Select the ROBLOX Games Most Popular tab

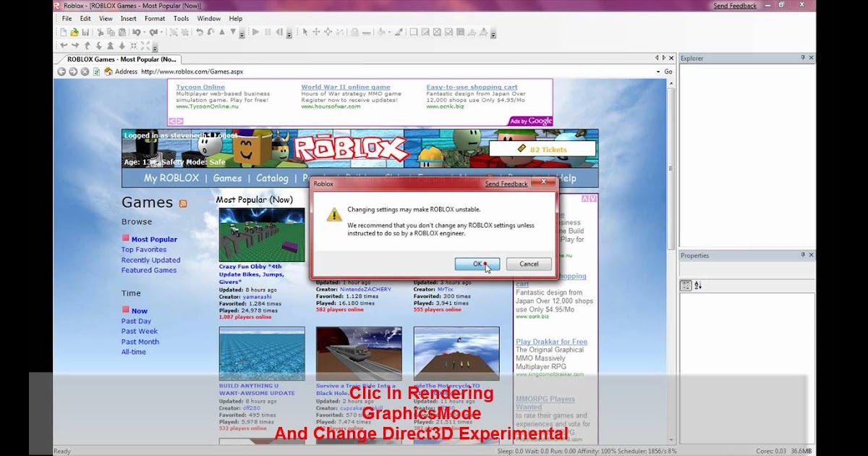(x=121, y=59)
